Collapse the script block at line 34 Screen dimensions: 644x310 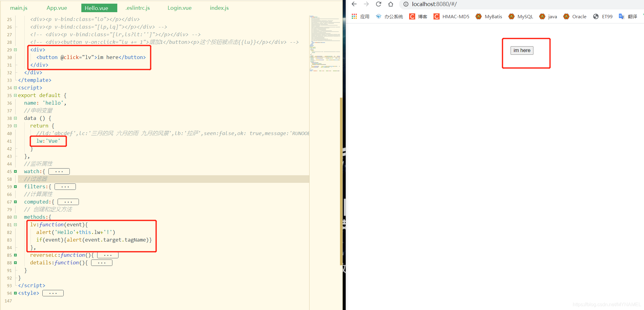tap(16, 88)
